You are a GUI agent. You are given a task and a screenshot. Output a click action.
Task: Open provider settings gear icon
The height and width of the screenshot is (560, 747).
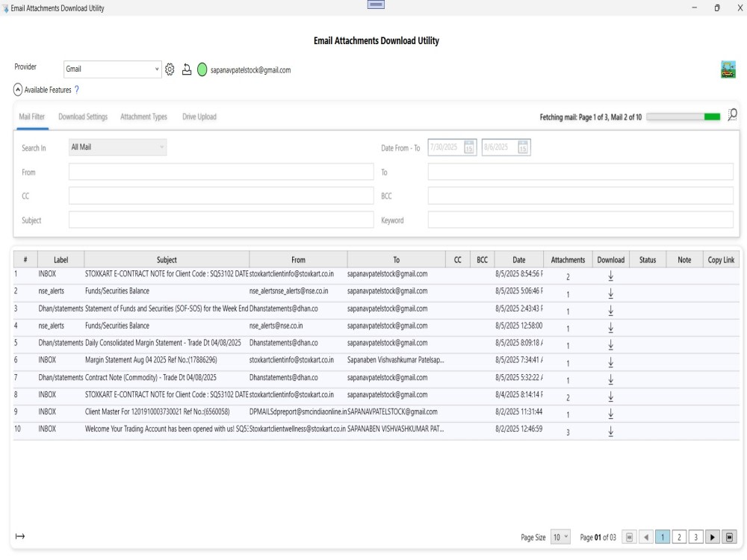coord(170,69)
